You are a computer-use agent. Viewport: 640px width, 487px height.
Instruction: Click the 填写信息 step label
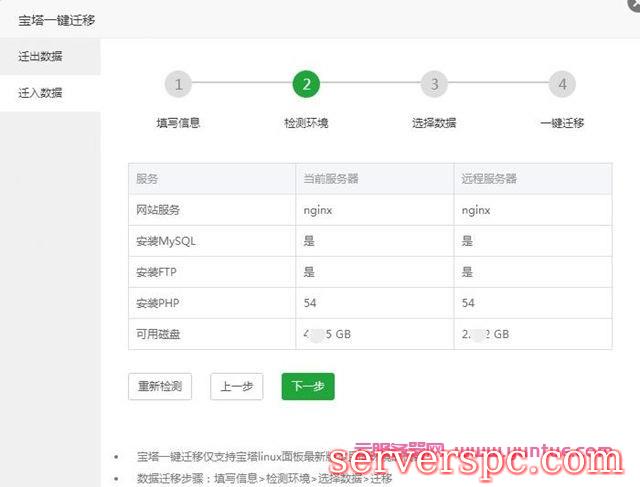[178, 123]
